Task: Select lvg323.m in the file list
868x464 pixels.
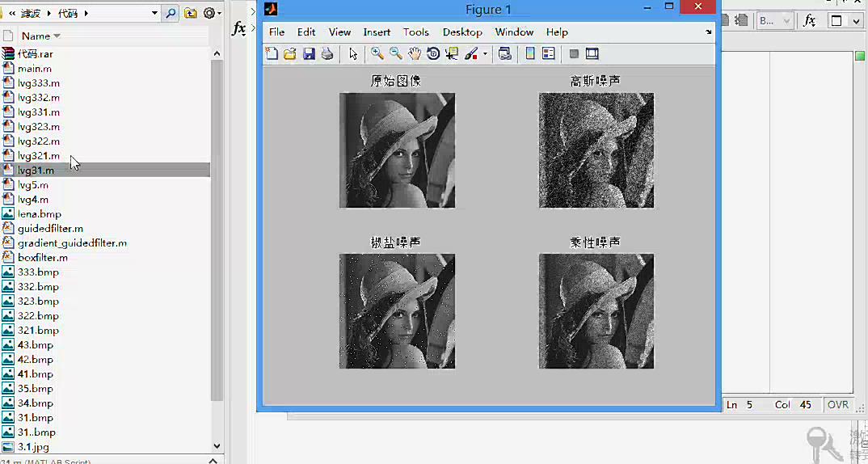Action: (x=39, y=127)
